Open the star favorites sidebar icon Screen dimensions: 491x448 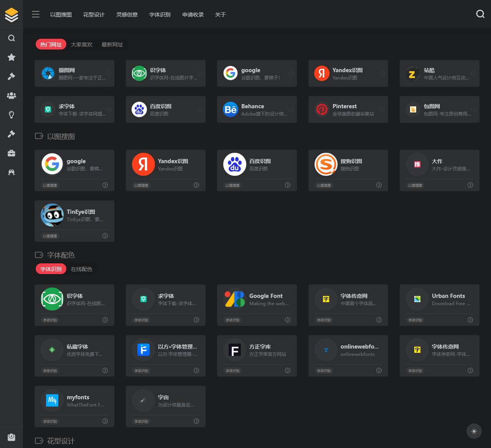tap(12, 57)
